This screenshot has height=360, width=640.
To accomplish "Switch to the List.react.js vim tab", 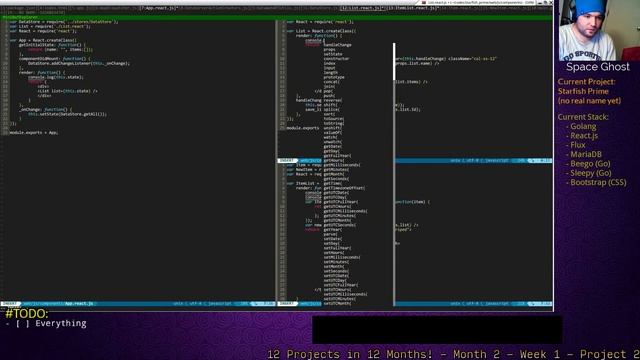I will (361, 8).
